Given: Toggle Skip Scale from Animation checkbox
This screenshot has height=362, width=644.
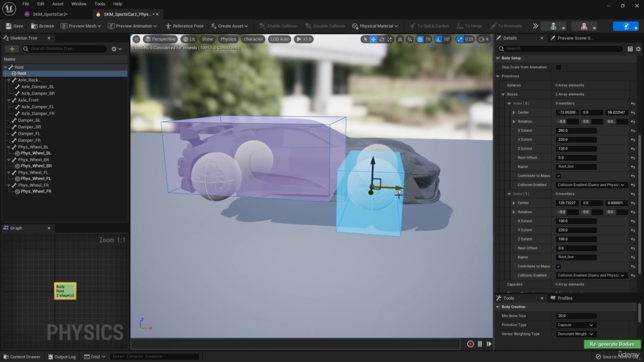Looking at the screenshot, I should point(558,67).
